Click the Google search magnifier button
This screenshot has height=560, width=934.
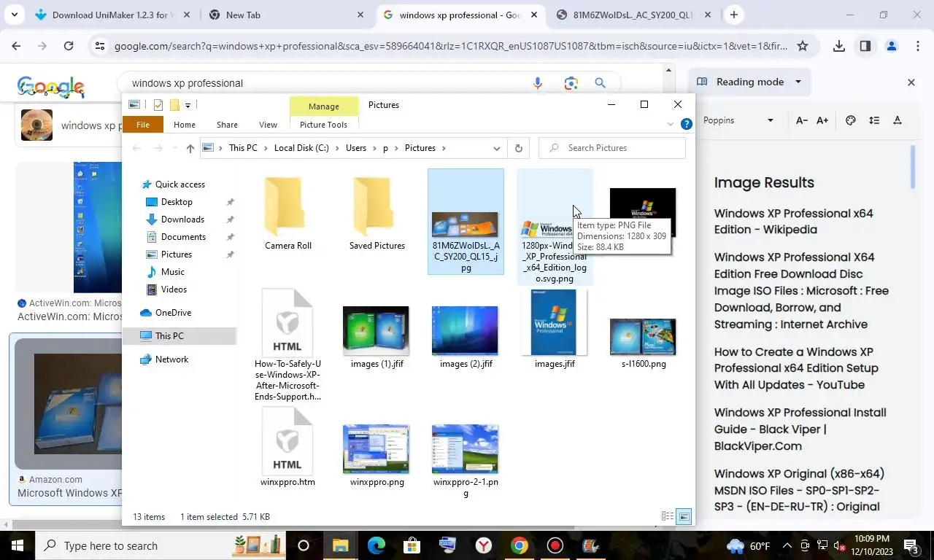pyautogui.click(x=601, y=83)
